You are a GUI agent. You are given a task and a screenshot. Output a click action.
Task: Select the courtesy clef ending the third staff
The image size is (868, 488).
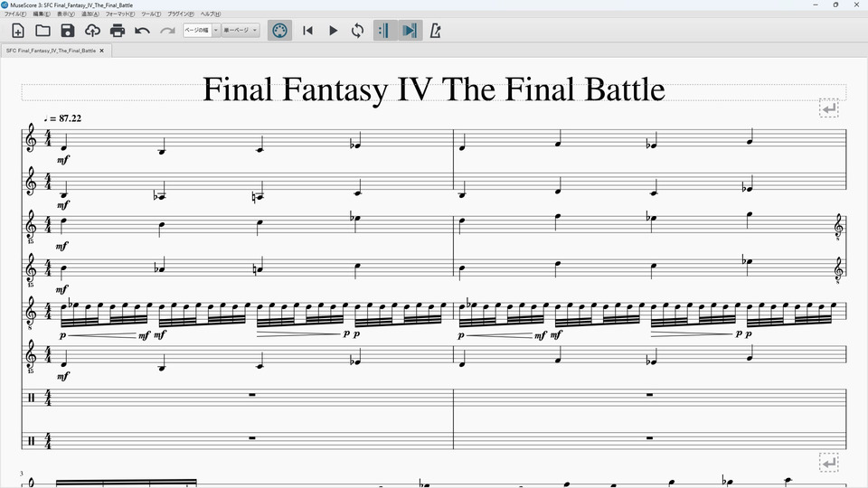(839, 228)
